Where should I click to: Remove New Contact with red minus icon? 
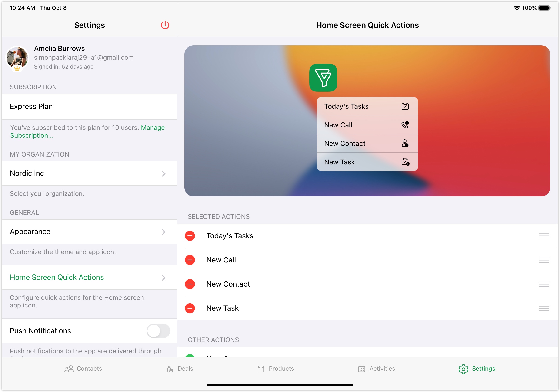pos(190,284)
